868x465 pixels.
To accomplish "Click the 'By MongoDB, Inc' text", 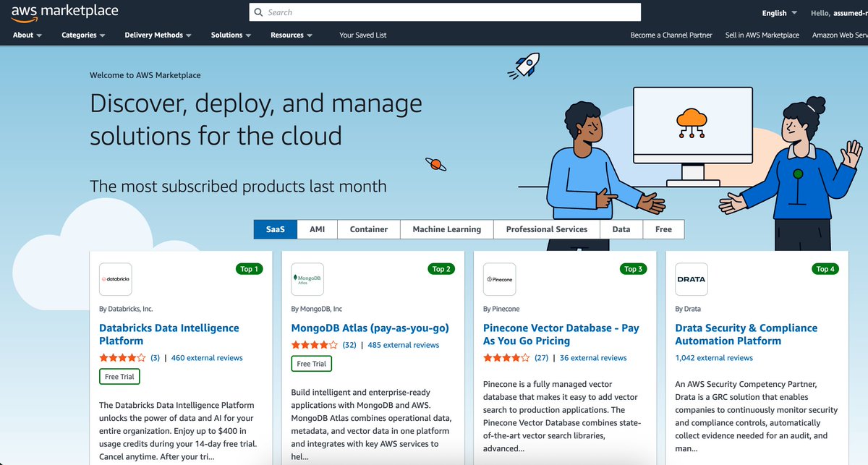I will click(317, 309).
